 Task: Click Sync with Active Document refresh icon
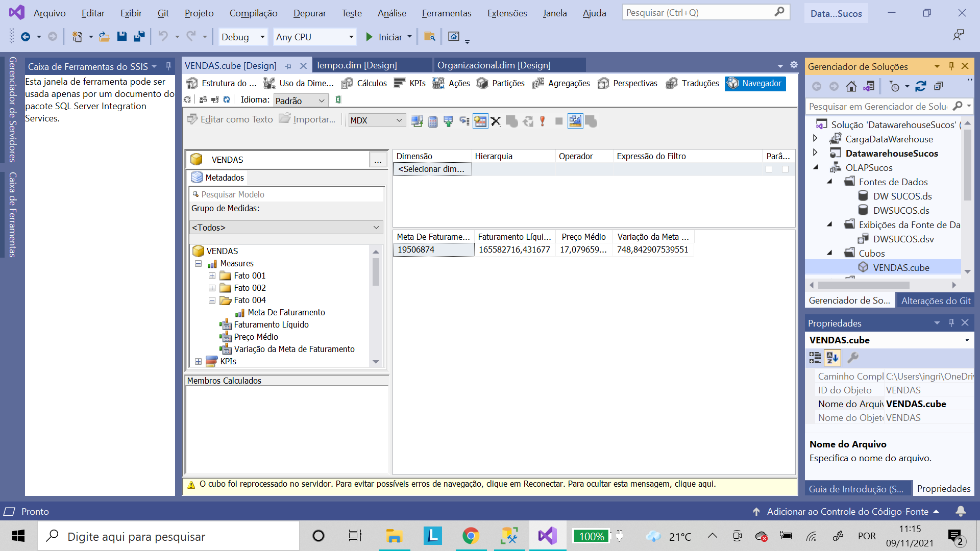[x=921, y=87]
